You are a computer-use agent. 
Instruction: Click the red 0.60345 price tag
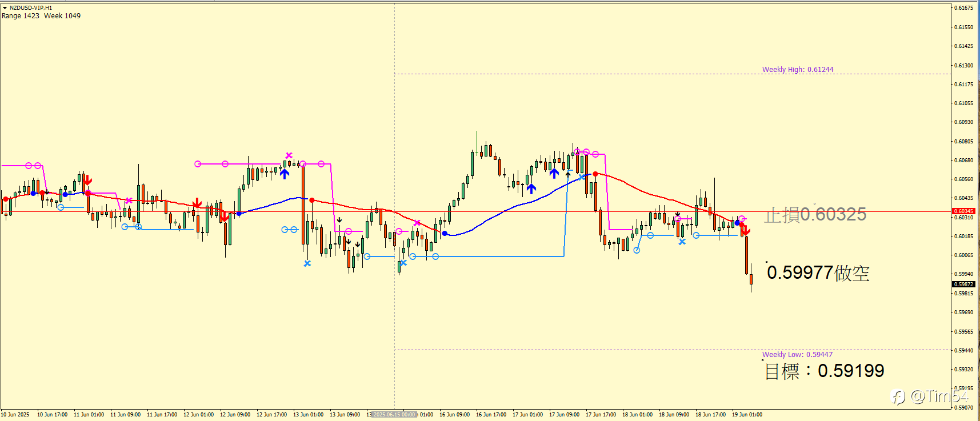963,211
